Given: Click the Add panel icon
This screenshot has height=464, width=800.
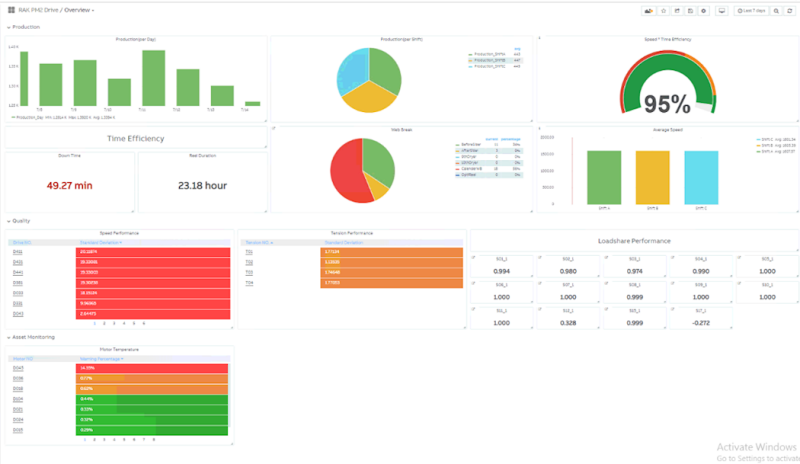Looking at the screenshot, I should [x=648, y=11].
